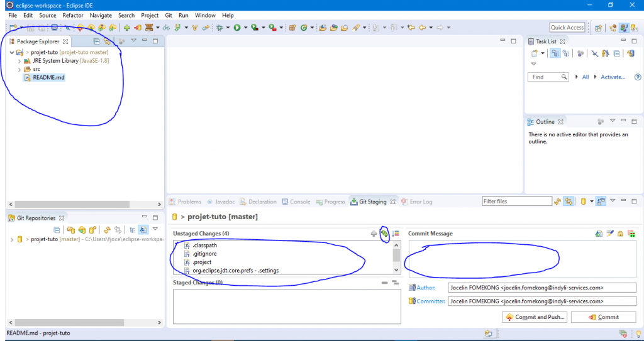Click refresh icon in Git Staging toolbar

[557, 201]
